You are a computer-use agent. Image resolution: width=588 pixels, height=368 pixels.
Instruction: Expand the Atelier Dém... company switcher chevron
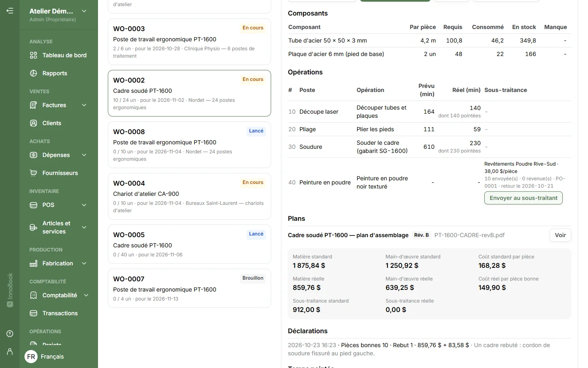click(x=84, y=11)
